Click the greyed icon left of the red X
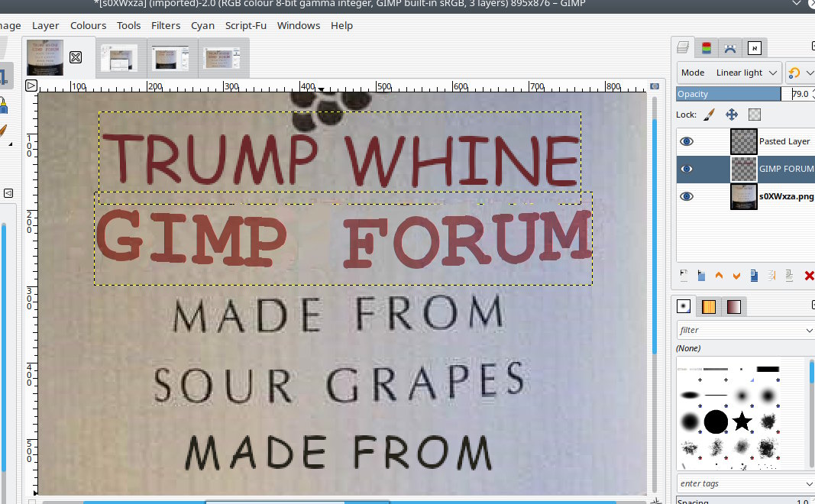Viewport: 815px width, 504px height. click(x=789, y=276)
